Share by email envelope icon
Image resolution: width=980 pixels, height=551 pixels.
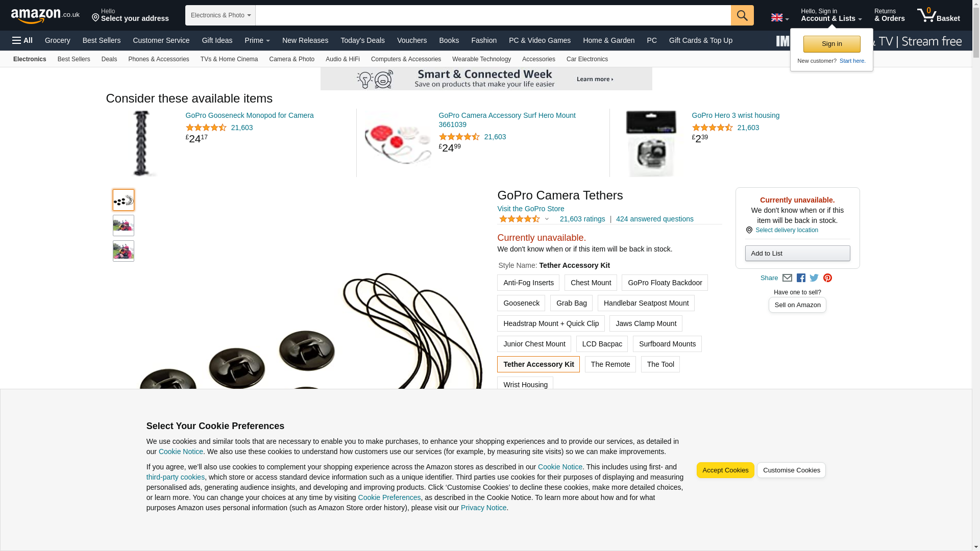787,278
